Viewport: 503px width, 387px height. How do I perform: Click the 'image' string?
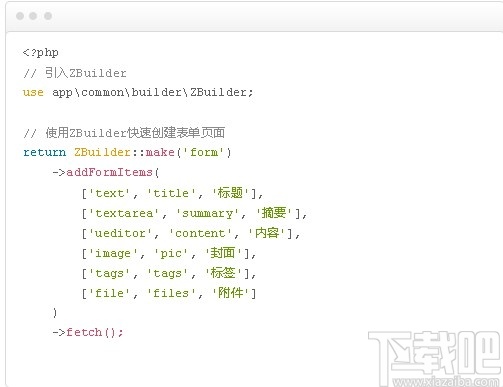click(113, 254)
